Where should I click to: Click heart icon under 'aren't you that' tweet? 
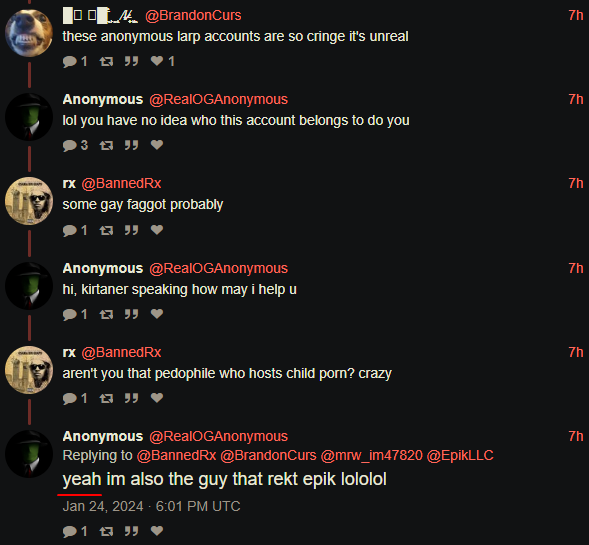[157, 397]
